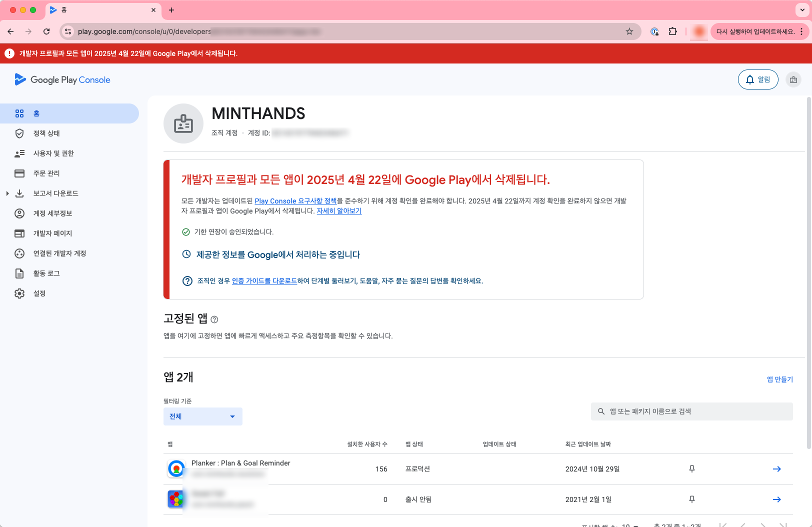Viewport: 812px width, 527px height.
Task: Click the 다시 실행하여 업데이트하세요 button
Action: tap(755, 31)
